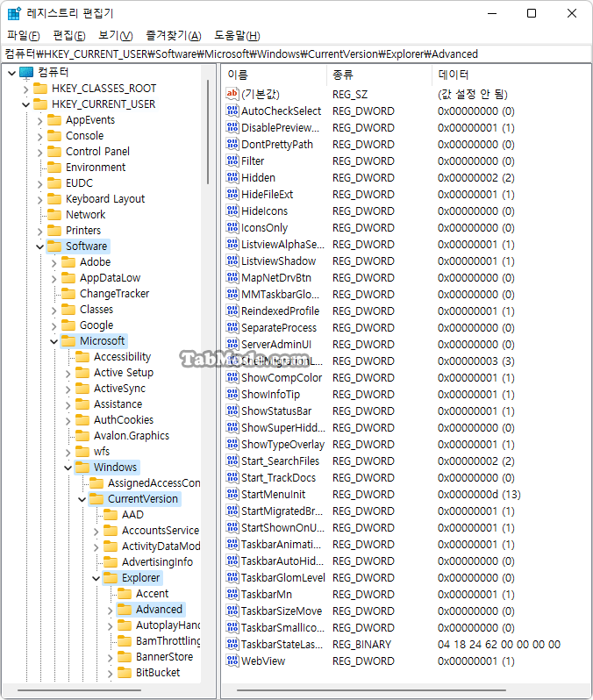Select the Keyboard Layout key
The image size is (593, 700).
pos(105,198)
